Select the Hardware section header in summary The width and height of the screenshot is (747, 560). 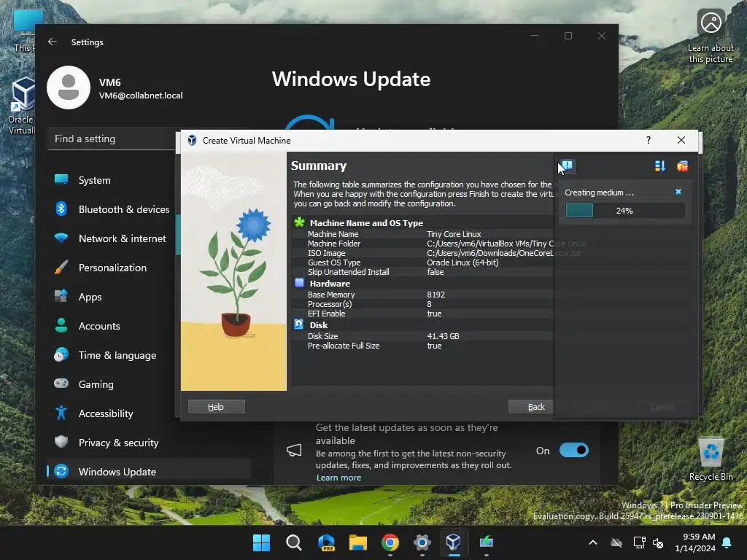coord(330,284)
